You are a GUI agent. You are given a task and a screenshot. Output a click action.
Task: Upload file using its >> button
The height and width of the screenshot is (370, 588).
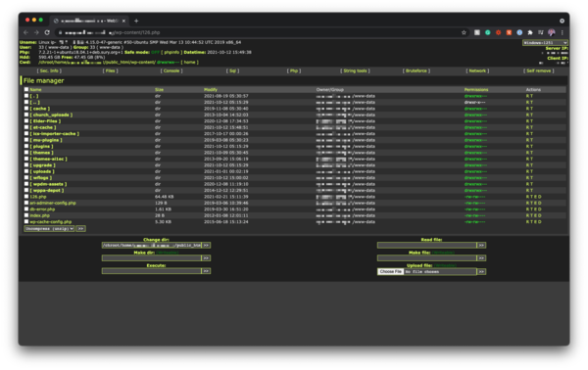[481, 271]
